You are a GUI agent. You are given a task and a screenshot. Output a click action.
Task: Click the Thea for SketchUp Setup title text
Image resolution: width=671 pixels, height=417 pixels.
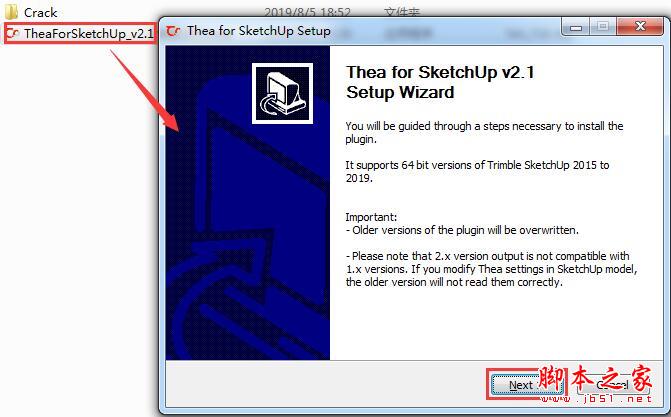tap(259, 31)
